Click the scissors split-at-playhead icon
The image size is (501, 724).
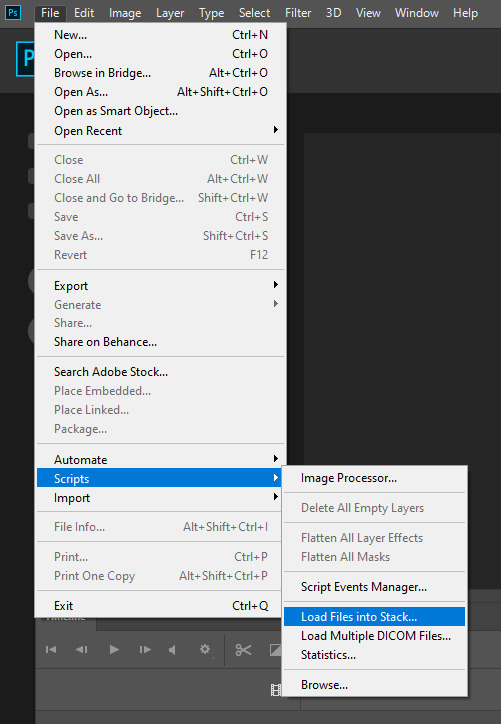tap(243, 650)
